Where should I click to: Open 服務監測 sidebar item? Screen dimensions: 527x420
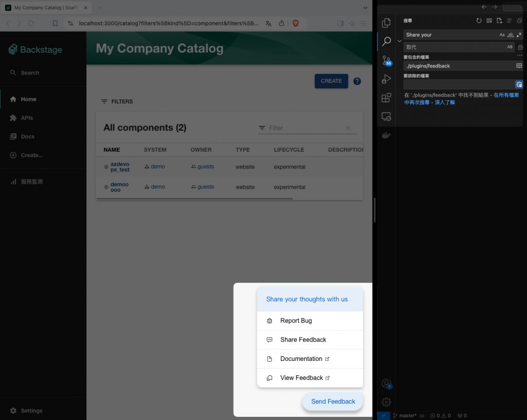pyautogui.click(x=43, y=181)
